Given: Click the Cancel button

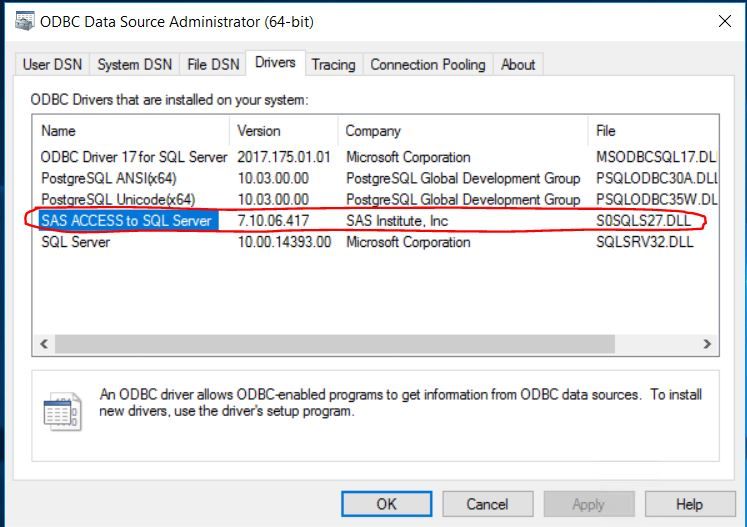Looking at the screenshot, I should 486,504.
